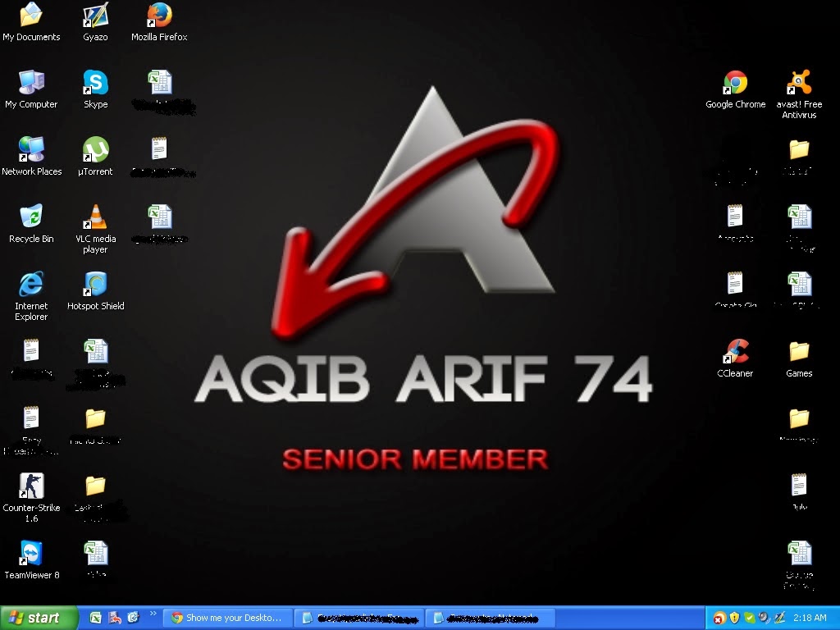Open the My Documents desktop icon
This screenshot has height=630, width=840.
pyautogui.click(x=31, y=21)
